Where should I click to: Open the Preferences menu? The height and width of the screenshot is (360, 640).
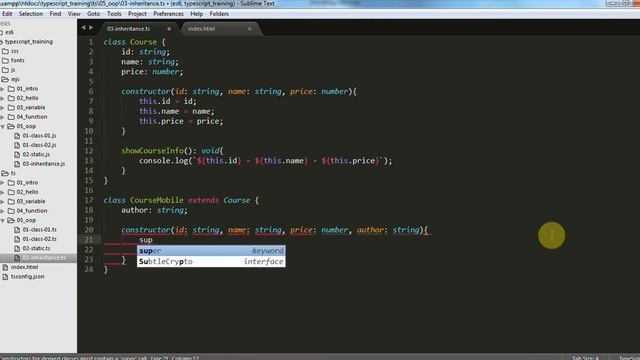[x=168, y=14]
